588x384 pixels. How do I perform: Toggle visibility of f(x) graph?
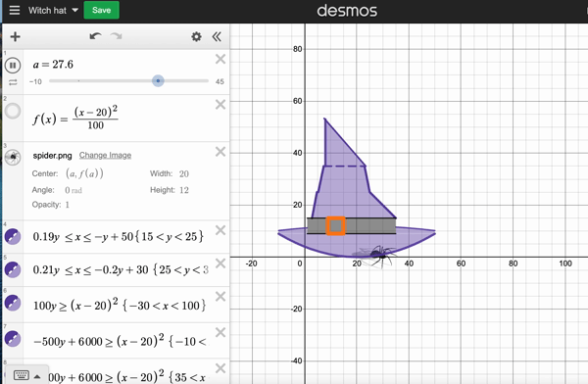click(x=13, y=111)
